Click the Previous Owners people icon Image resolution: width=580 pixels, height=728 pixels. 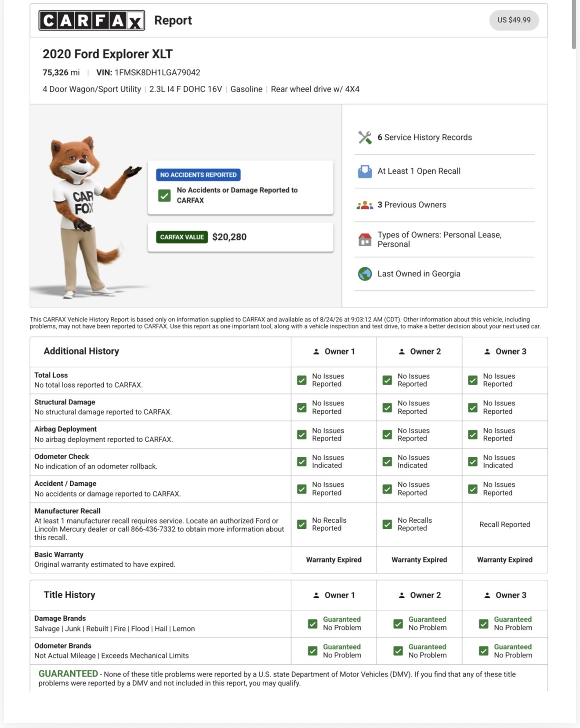coord(365,205)
